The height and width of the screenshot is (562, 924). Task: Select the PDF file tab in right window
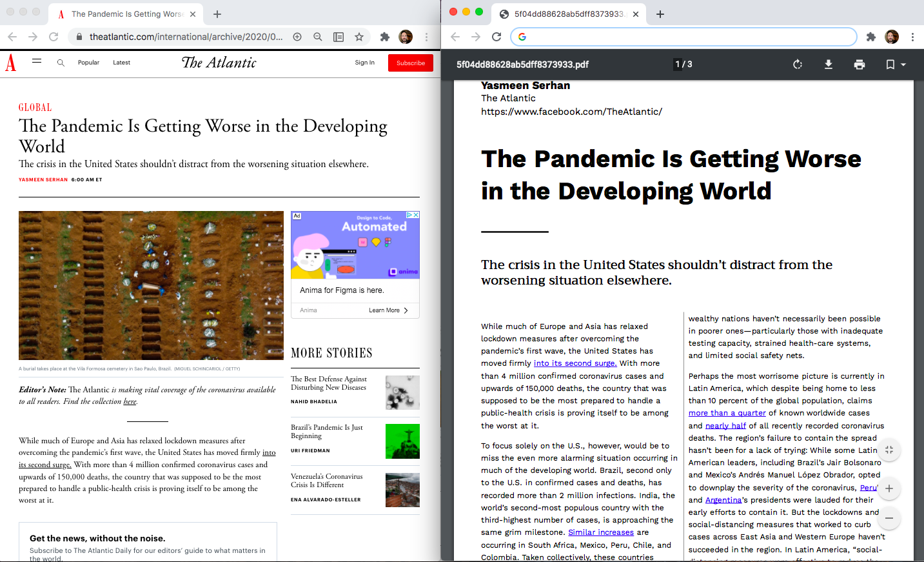tap(567, 14)
